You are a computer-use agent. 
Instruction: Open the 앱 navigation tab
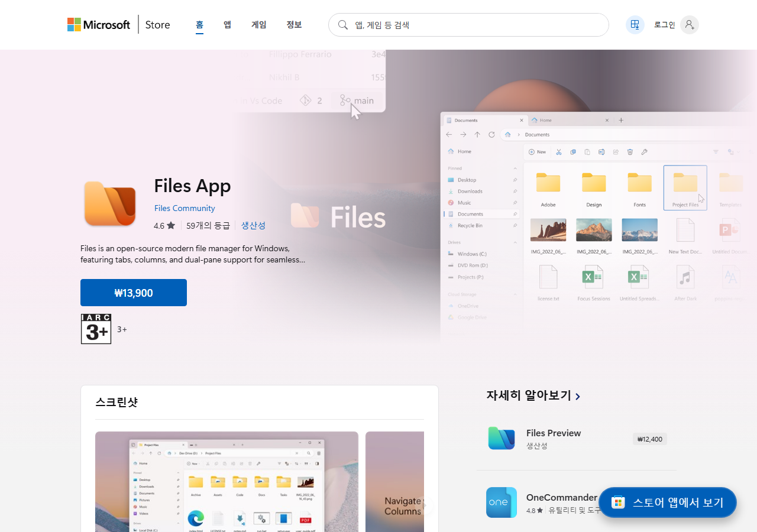click(227, 25)
